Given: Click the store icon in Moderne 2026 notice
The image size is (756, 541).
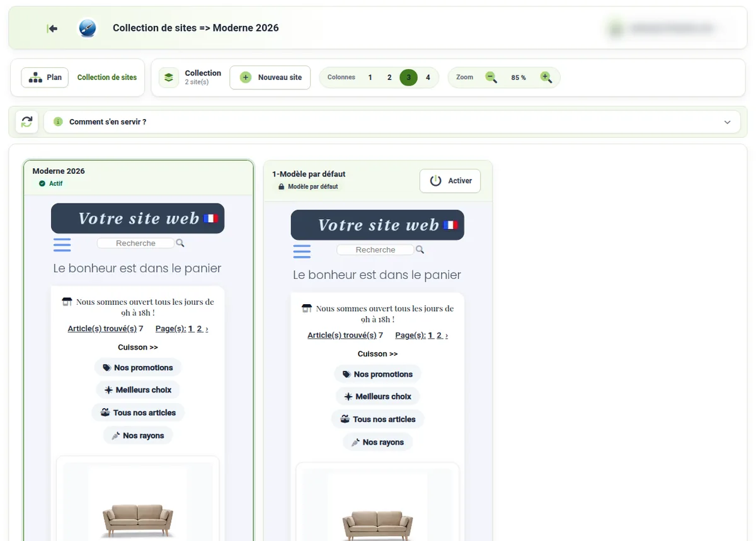Looking at the screenshot, I should point(67,302).
